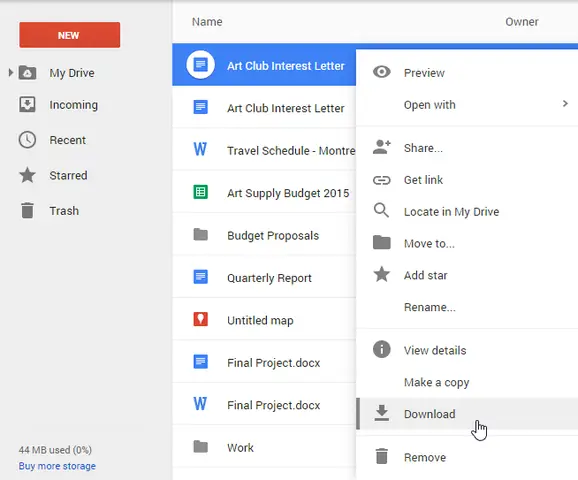
Task: Show Recent files label
Action: coord(67,140)
